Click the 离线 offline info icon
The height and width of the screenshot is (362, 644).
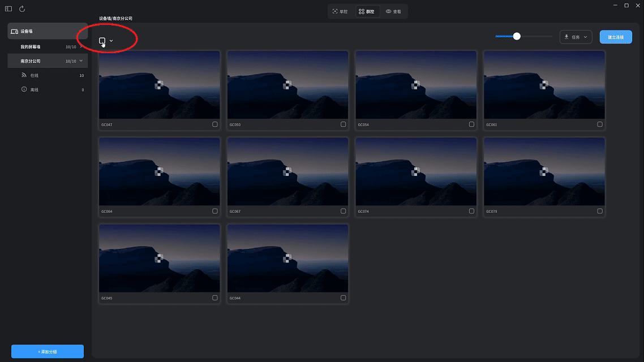[x=24, y=89]
